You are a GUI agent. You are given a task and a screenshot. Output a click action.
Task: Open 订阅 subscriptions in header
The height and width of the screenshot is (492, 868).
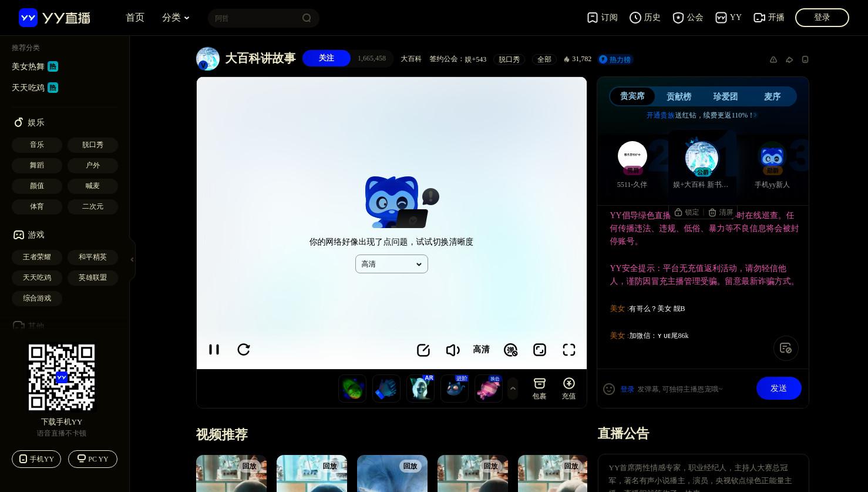[x=603, y=18]
